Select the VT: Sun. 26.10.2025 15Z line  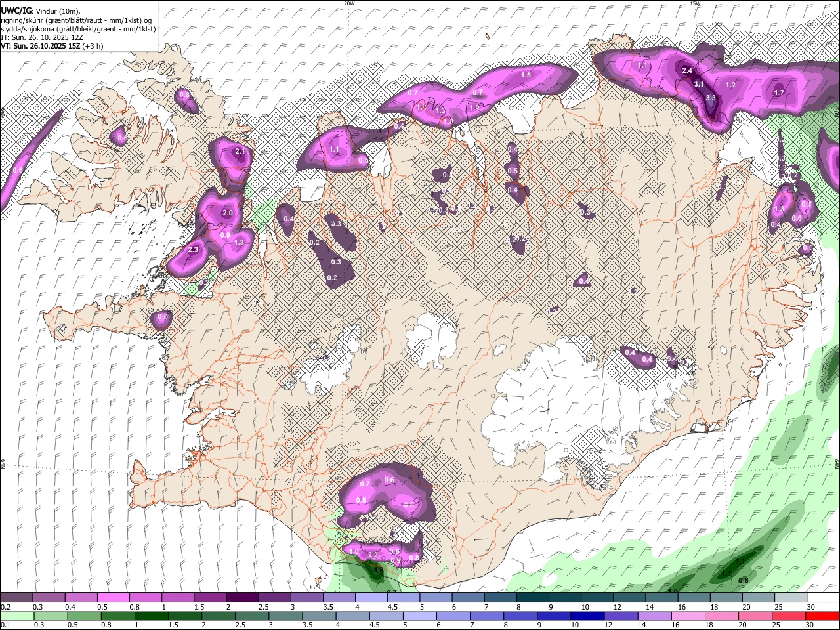[x=51, y=46]
